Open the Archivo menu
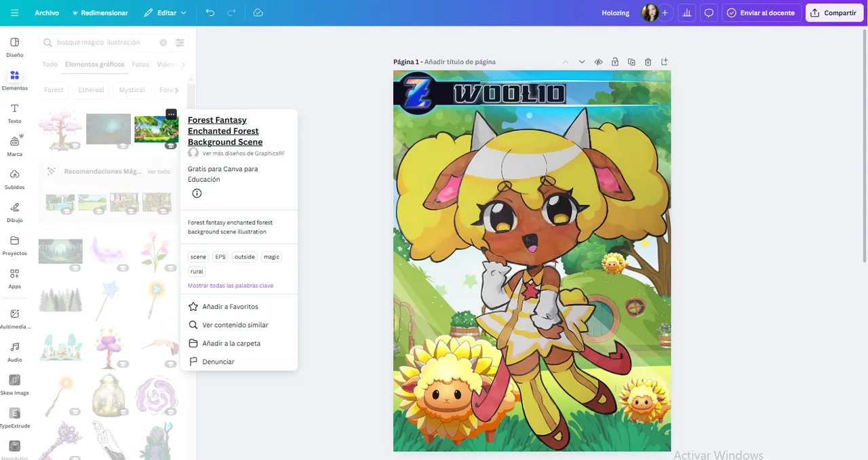 coord(47,13)
